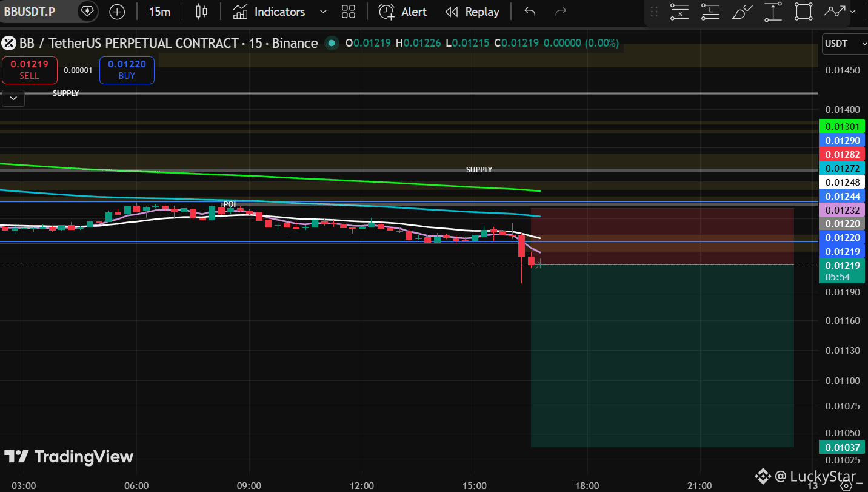Expand the arrow drawing tool dropdown
This screenshot has width=868, height=492.
coord(853,12)
